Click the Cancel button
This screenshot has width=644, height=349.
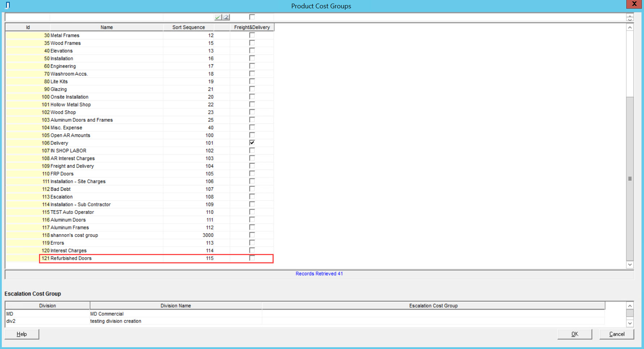[617, 334]
